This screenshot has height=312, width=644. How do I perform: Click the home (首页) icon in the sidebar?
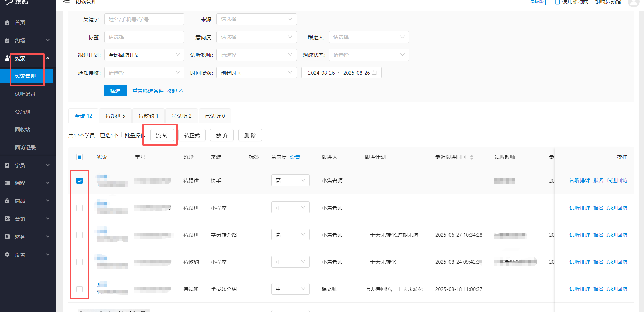[x=8, y=22]
